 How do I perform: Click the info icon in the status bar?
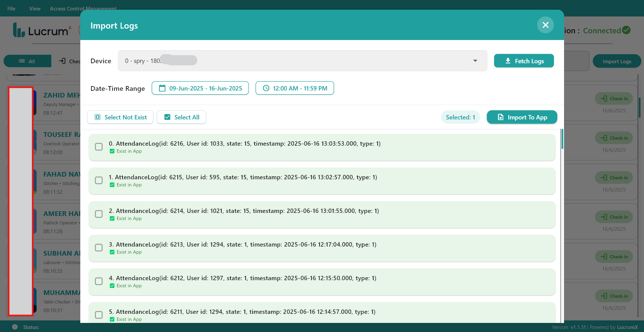pos(15,327)
